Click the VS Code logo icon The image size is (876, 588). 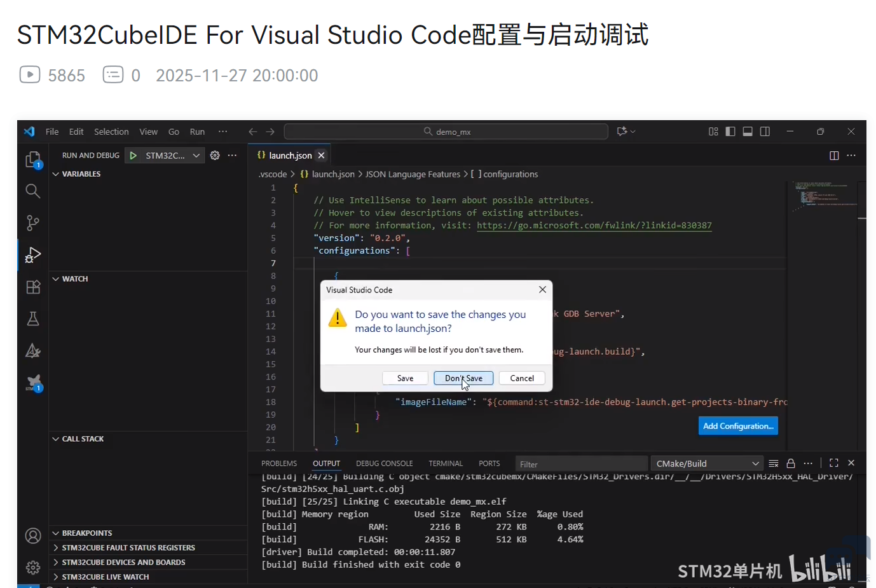coord(29,132)
